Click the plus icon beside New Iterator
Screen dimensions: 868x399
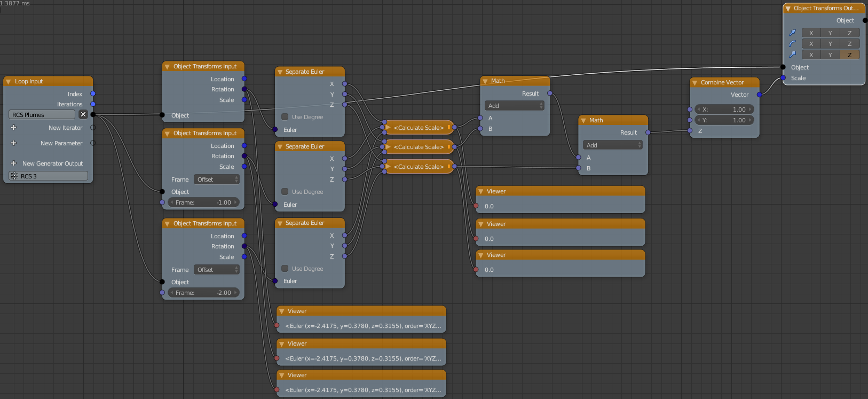(14, 128)
